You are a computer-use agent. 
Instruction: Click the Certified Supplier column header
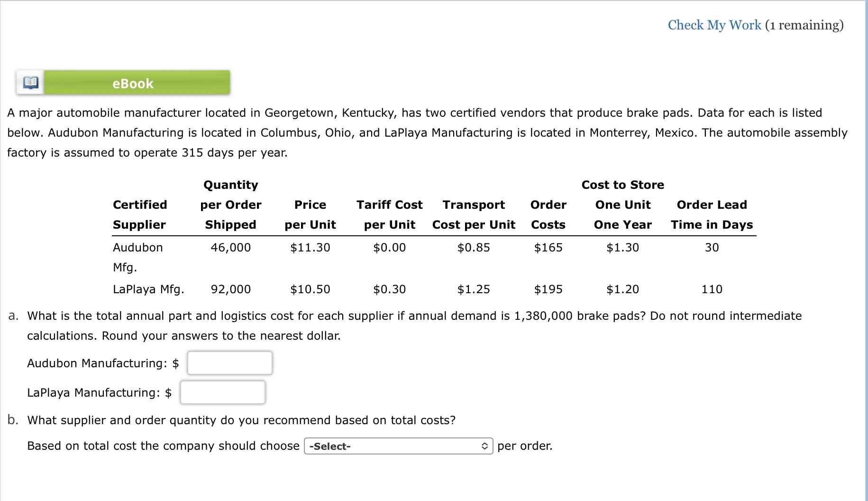pos(140,214)
